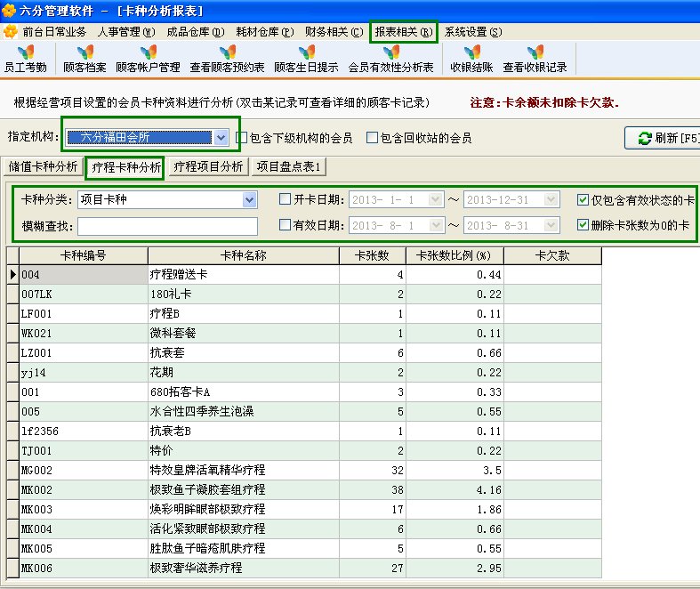The height and width of the screenshot is (589, 700).
Task: Open 开卡日期 end date 2013-12-31 dropdown
Action: click(551, 199)
